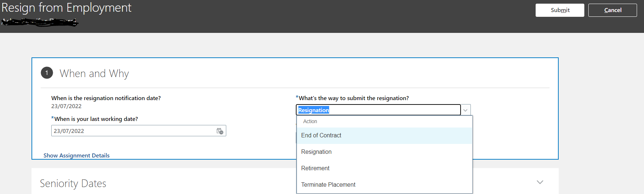Pick Terminate Placement from dropdown

384,185
